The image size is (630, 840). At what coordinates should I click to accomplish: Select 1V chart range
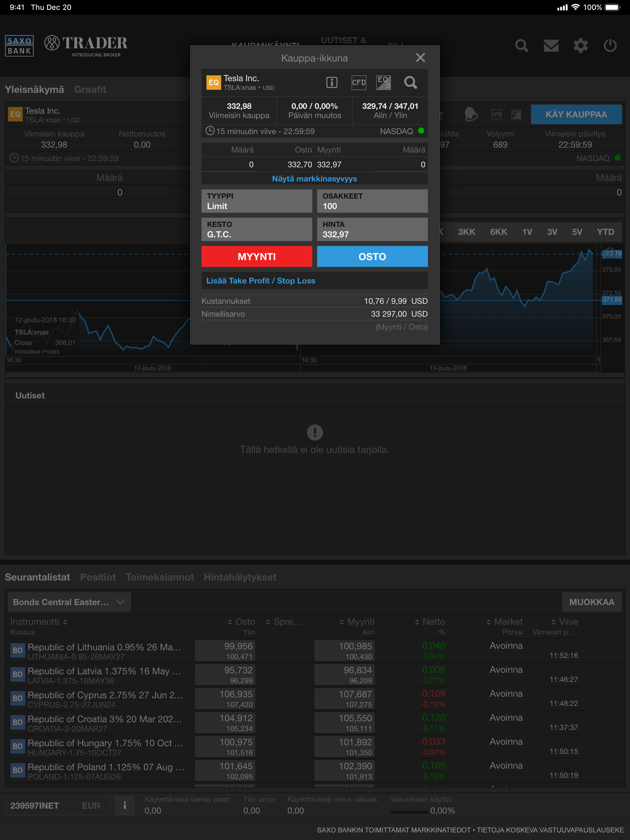pos(527,232)
